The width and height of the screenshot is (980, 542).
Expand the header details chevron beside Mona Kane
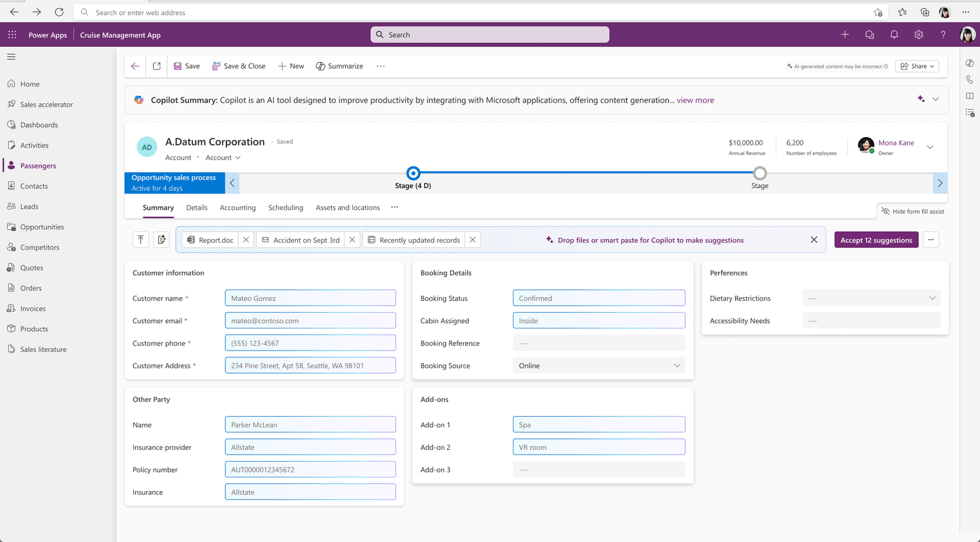930,147
